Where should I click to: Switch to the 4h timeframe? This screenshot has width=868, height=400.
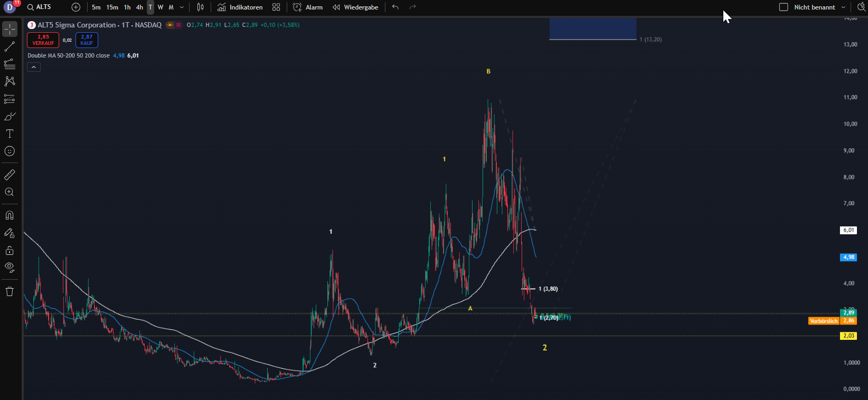(x=139, y=7)
